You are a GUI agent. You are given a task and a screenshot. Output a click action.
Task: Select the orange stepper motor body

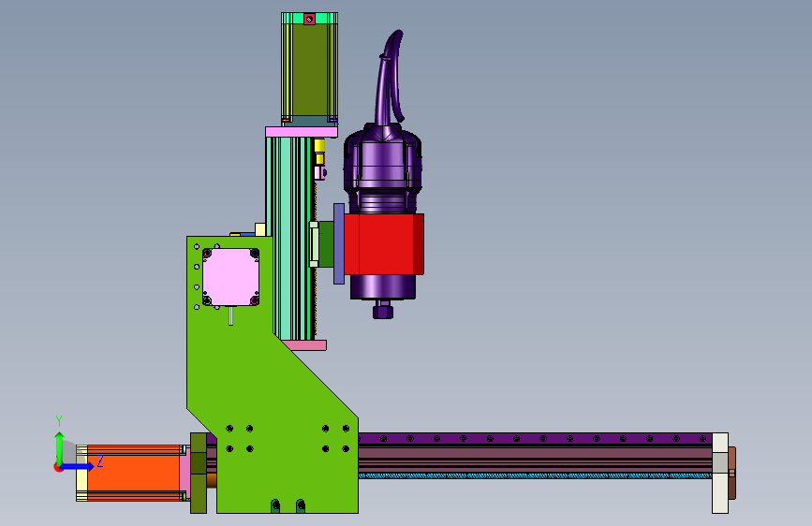[134, 473]
